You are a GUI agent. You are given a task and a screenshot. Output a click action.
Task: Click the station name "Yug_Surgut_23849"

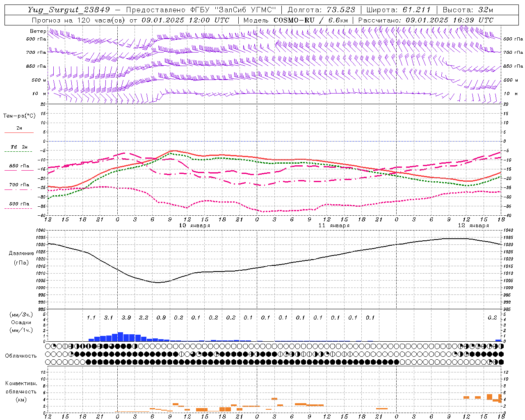(x=69, y=10)
